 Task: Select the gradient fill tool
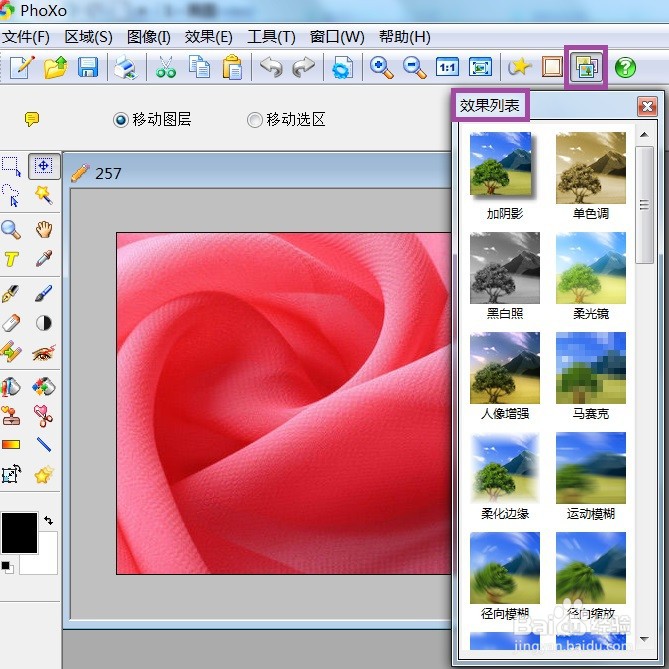11,445
